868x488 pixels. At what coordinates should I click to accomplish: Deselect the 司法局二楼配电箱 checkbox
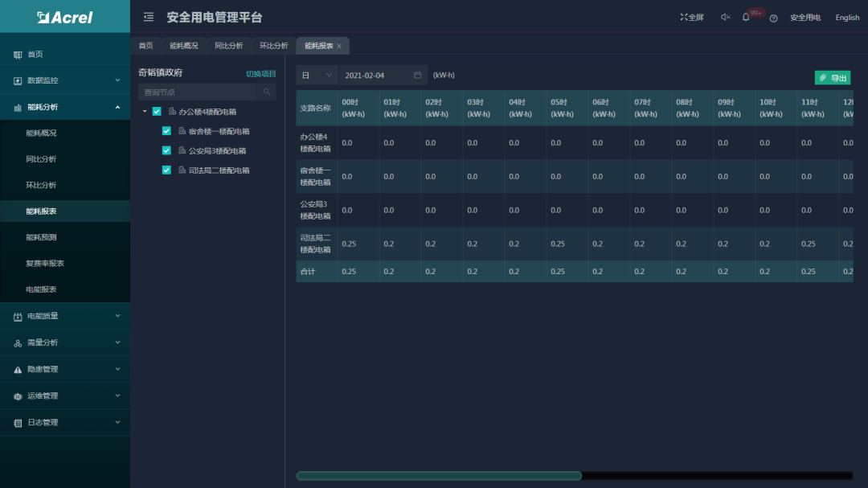(166, 170)
